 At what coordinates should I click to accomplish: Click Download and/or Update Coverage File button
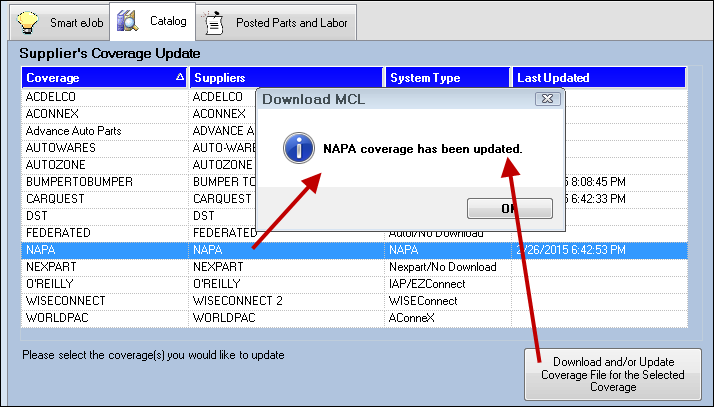coord(612,374)
